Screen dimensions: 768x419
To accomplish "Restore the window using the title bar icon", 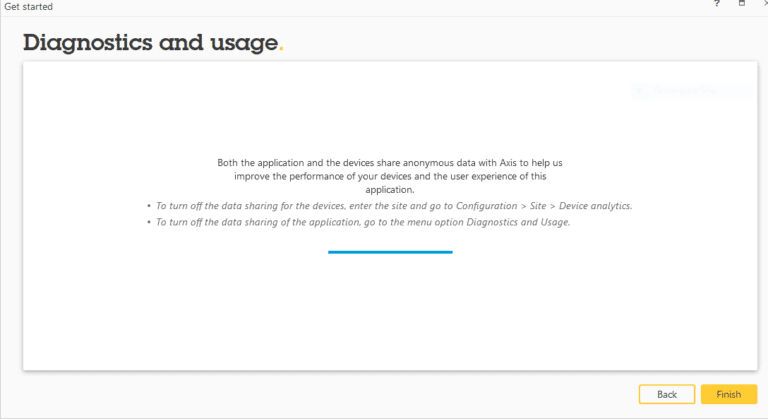I will (742, 5).
